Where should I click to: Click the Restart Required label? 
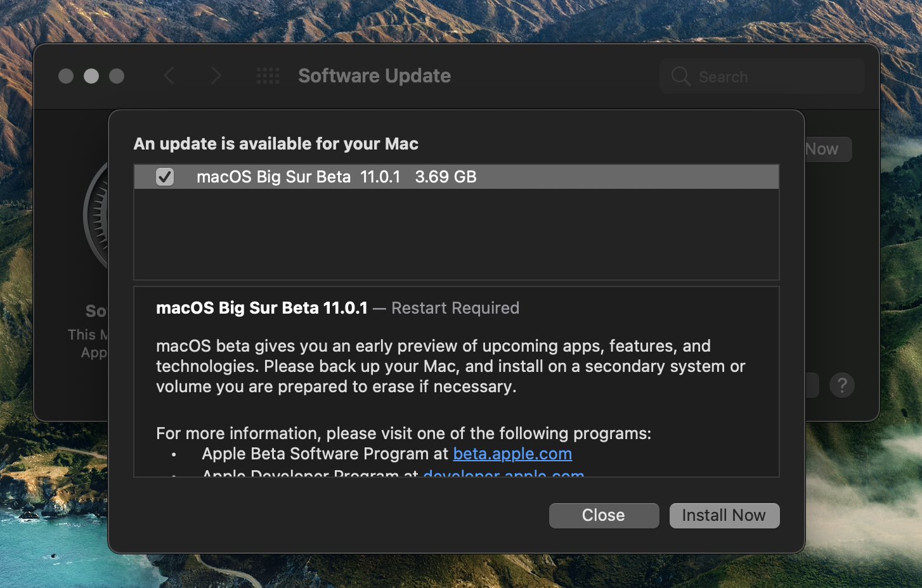455,308
